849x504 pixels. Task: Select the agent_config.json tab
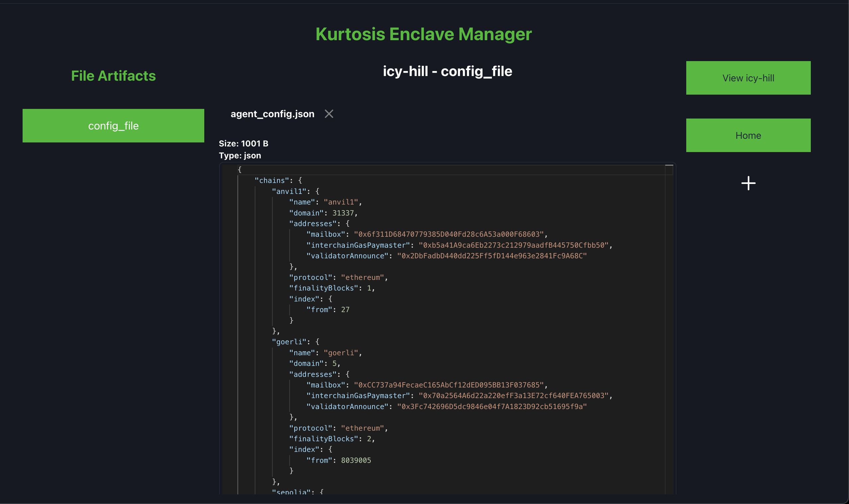pos(272,114)
